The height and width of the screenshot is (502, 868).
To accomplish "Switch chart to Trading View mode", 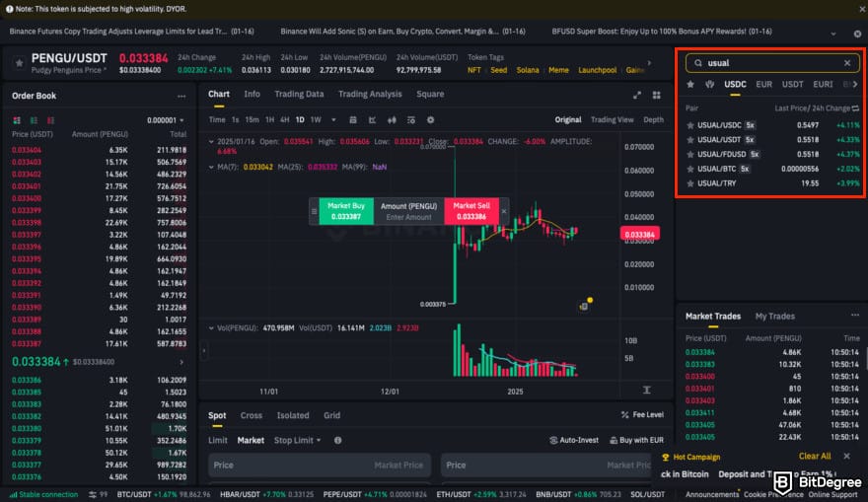I will click(x=612, y=119).
